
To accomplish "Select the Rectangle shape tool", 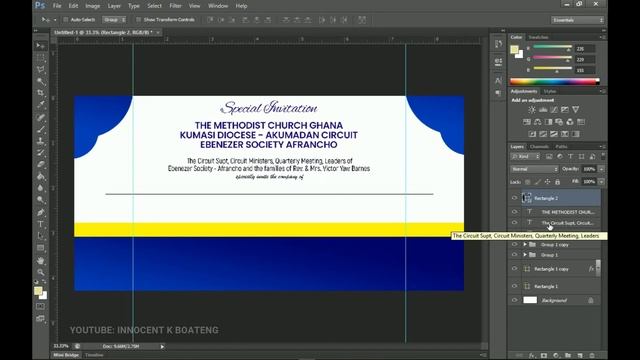I will tap(40, 248).
